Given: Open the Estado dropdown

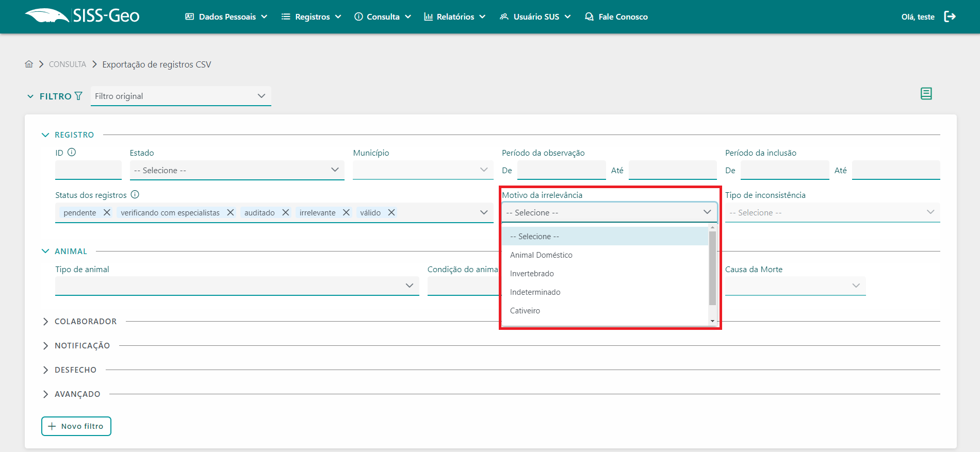Looking at the screenshot, I should coord(237,170).
